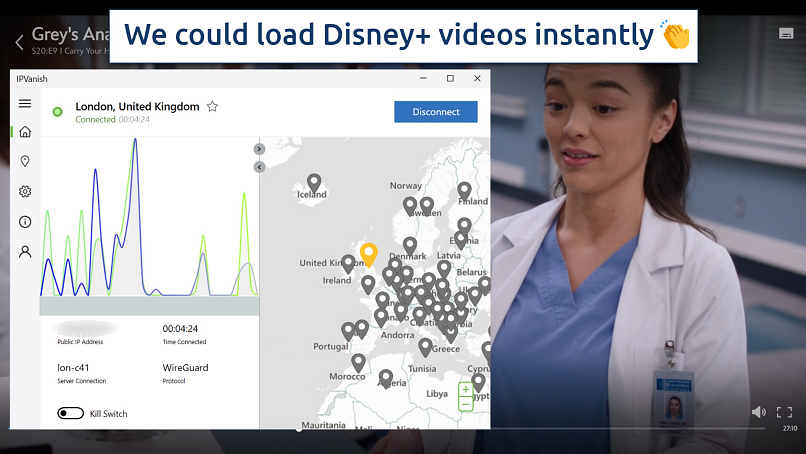Click the Disconnect button

(436, 112)
